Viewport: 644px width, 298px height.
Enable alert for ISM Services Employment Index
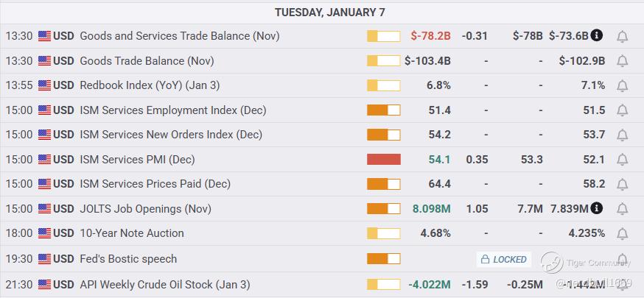[622, 110]
